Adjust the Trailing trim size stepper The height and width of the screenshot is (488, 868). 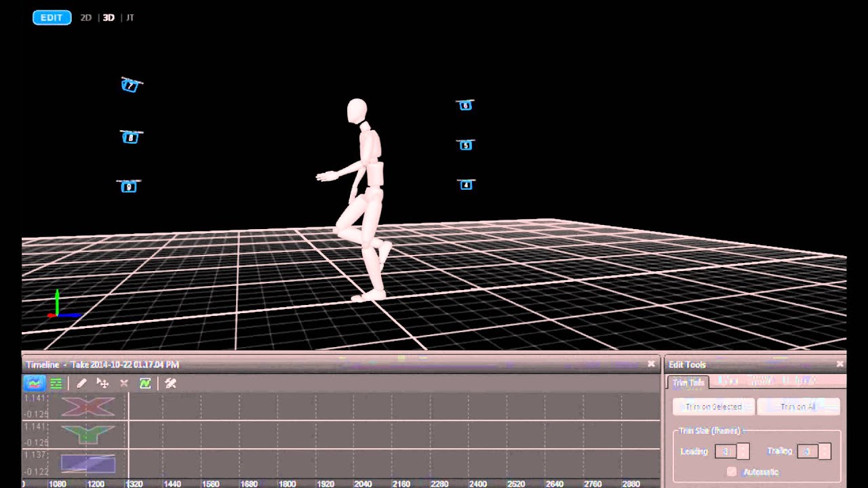point(825,451)
